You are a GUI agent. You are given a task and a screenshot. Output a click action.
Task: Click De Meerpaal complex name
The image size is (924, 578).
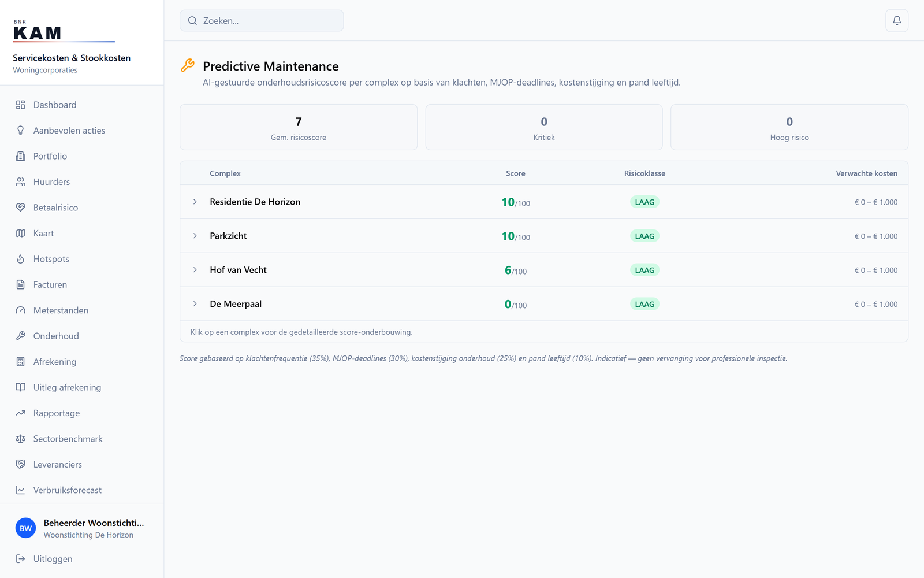pos(236,304)
